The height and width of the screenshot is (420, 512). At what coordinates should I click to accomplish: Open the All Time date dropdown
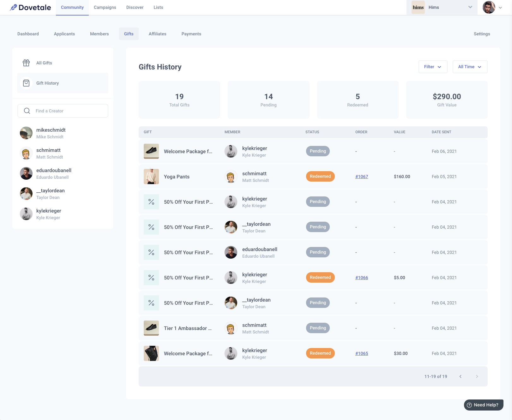click(x=470, y=67)
